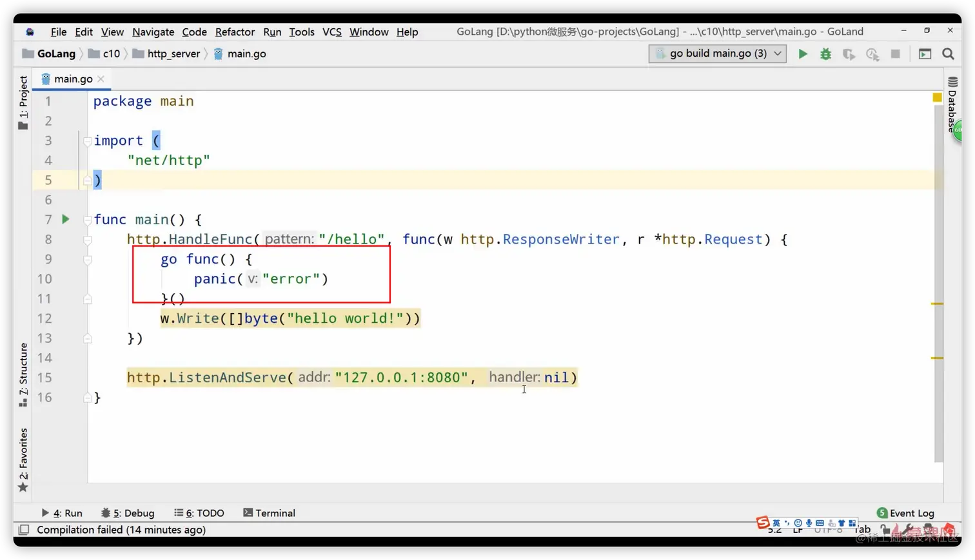Click the "/hello" pattern string
The width and height of the screenshot is (975, 560).
351,240
